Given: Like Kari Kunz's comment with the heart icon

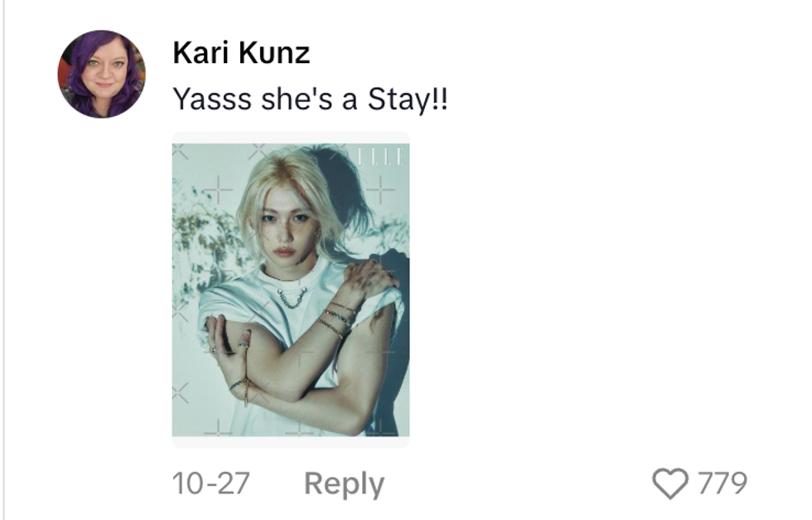Looking at the screenshot, I should (x=670, y=483).
